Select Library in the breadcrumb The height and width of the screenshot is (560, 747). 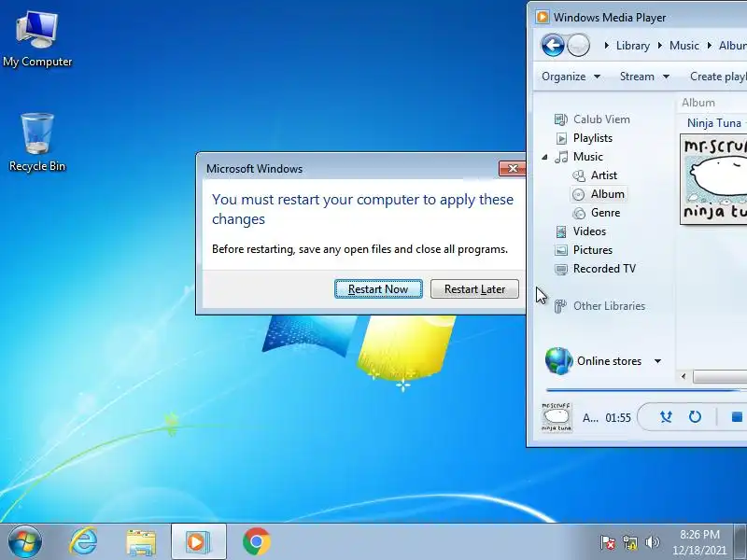(633, 46)
